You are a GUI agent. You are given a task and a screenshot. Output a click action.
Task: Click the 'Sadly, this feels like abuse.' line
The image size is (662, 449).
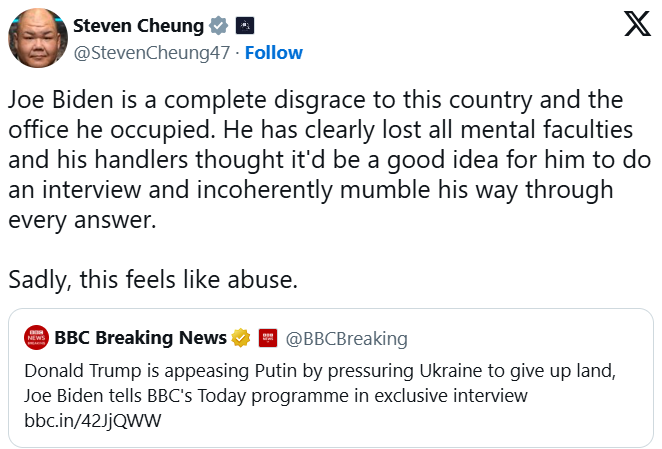pyautogui.click(x=153, y=280)
